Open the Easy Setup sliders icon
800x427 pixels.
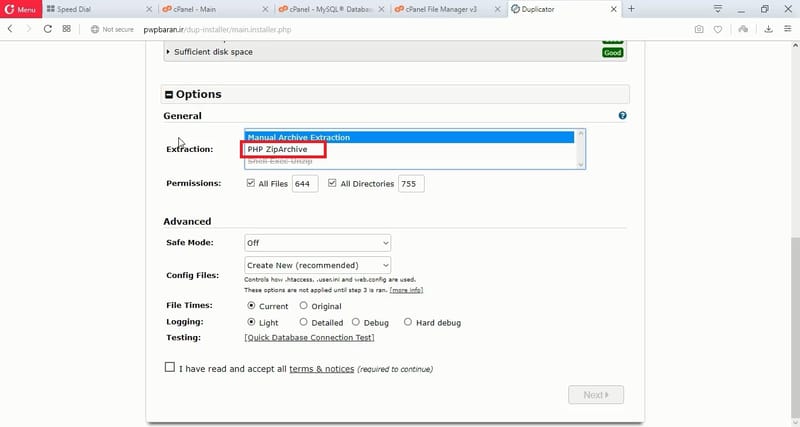788,29
